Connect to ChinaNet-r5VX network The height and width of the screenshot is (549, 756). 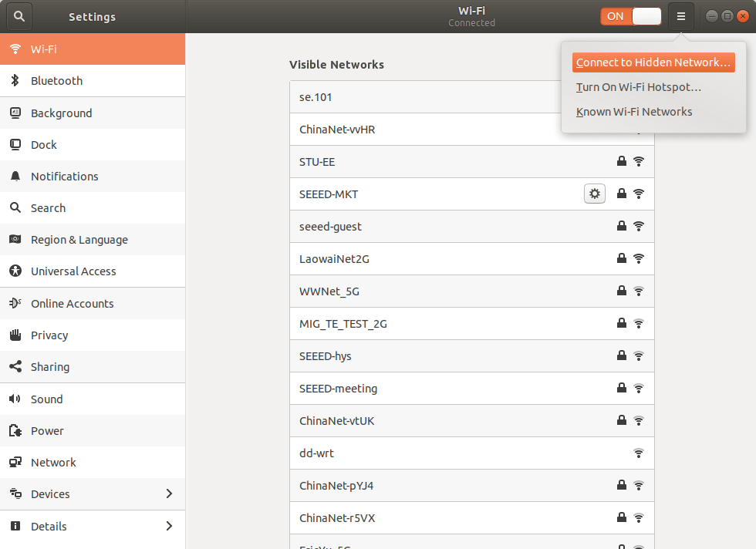click(x=472, y=517)
